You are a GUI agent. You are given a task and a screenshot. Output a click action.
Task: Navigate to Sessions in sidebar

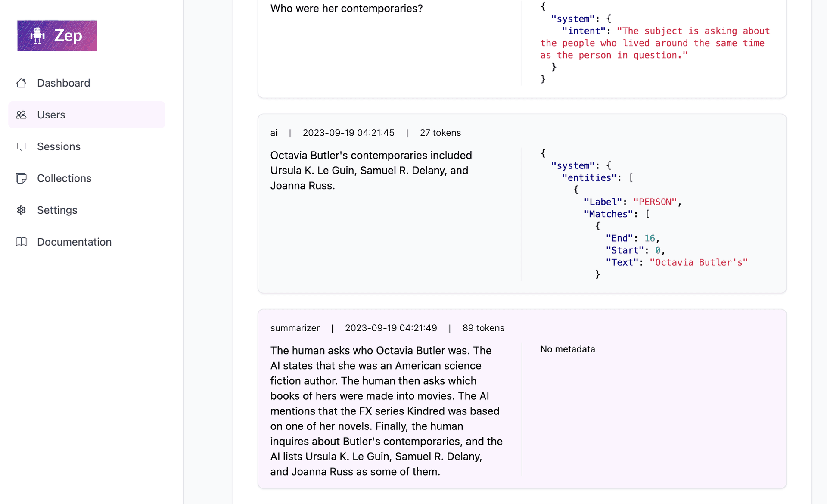(x=59, y=146)
